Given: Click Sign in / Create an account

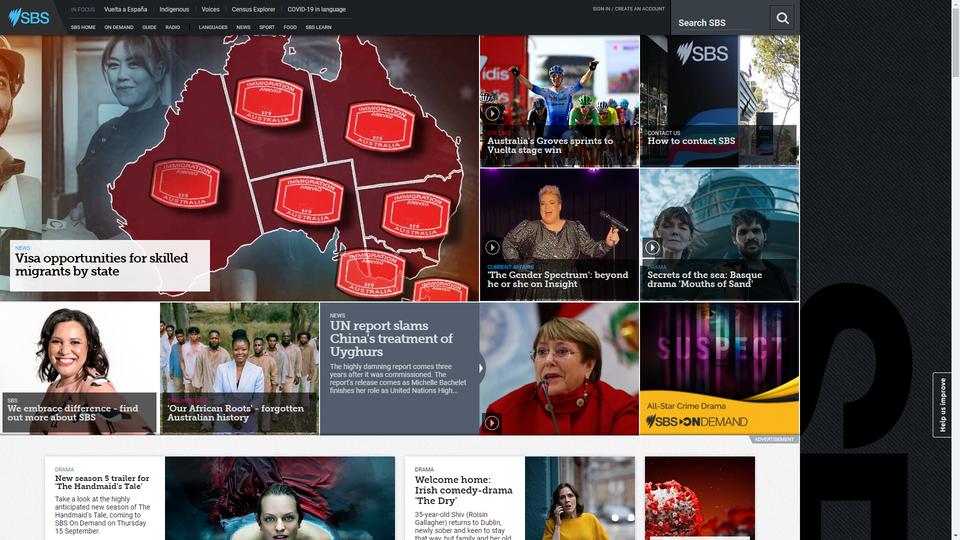Looking at the screenshot, I should (628, 9).
